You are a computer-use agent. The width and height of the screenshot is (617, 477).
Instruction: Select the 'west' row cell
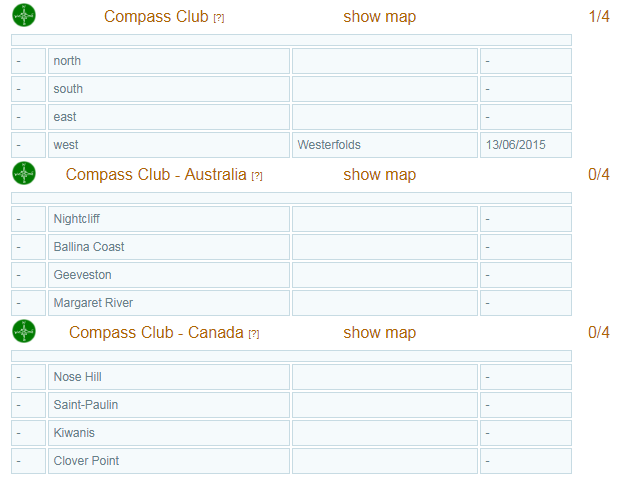coord(169,145)
